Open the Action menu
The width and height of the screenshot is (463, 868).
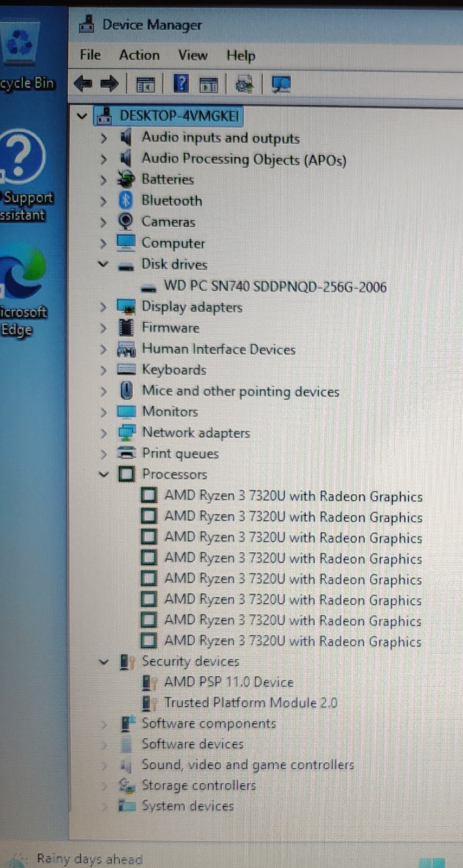pyautogui.click(x=139, y=55)
